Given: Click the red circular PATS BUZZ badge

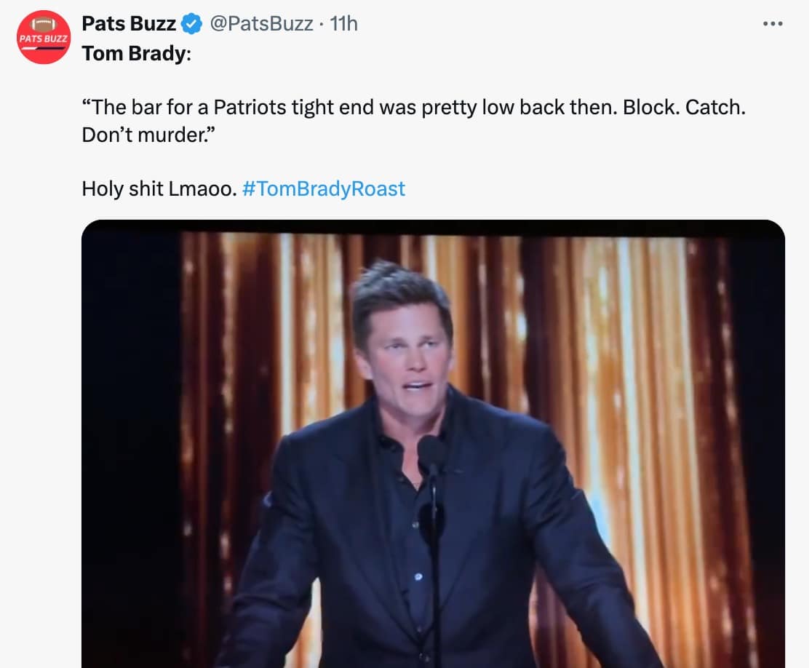Looking at the screenshot, I should [x=44, y=37].
